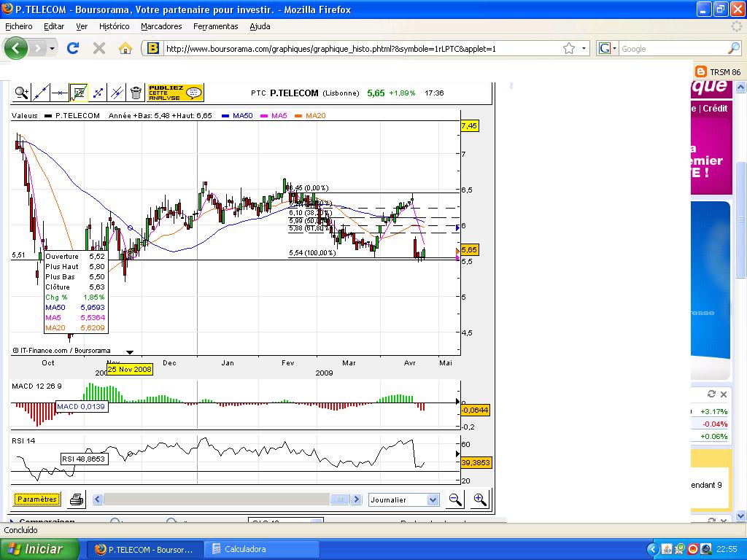Click the chart's horizontal scrollbar track
The image size is (747, 560).
click(219, 499)
